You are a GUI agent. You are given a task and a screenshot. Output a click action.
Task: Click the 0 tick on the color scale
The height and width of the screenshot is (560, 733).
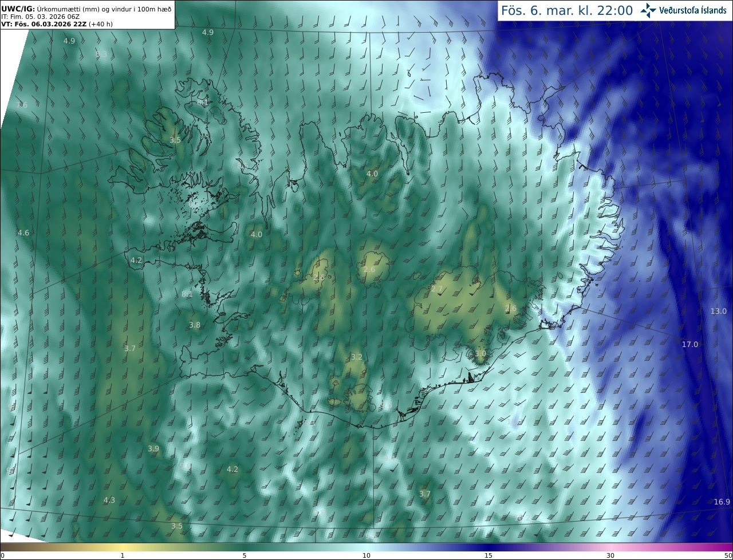tap(2, 555)
